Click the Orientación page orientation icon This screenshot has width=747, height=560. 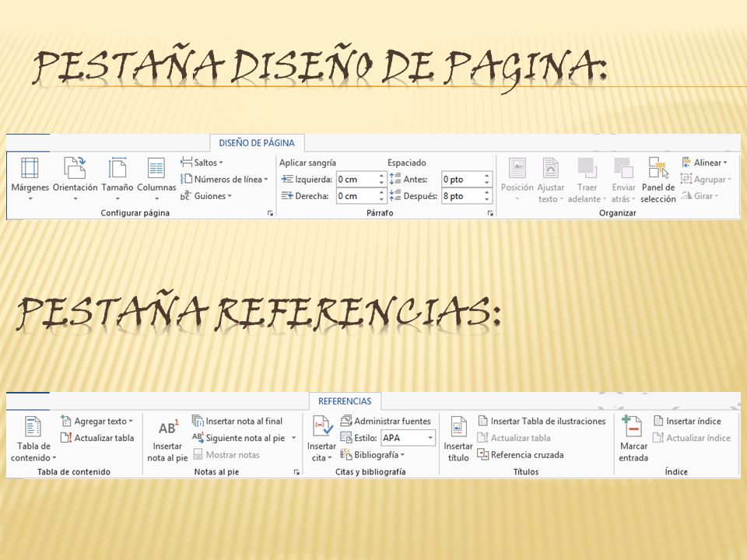(x=75, y=168)
